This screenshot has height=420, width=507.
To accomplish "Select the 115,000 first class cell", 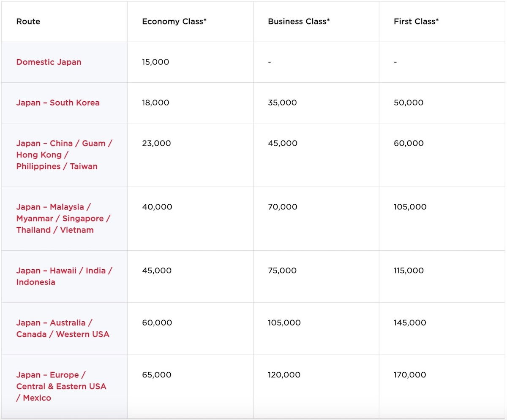I will 409,271.
